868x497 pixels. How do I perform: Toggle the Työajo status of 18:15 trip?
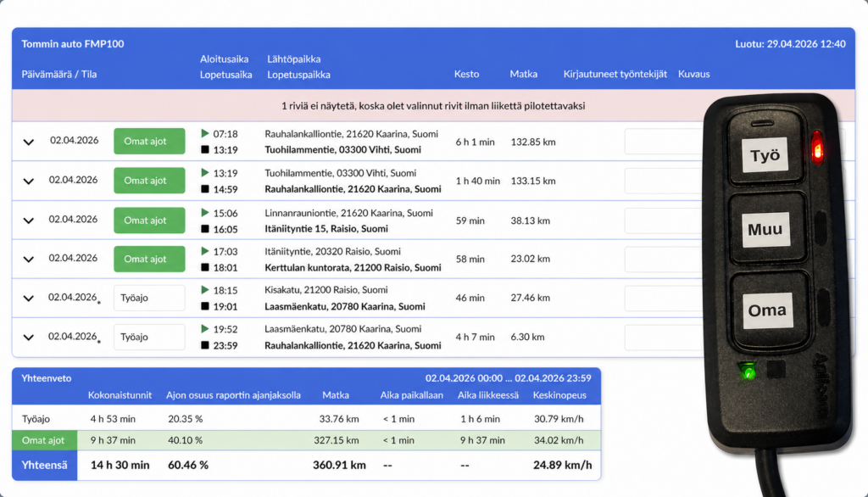point(149,298)
